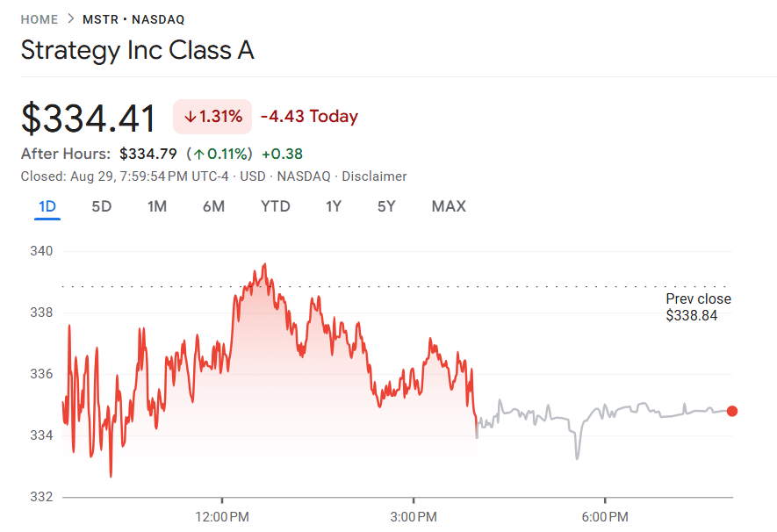777x532 pixels.
Task: Select the 6M time range
Action: 213,206
